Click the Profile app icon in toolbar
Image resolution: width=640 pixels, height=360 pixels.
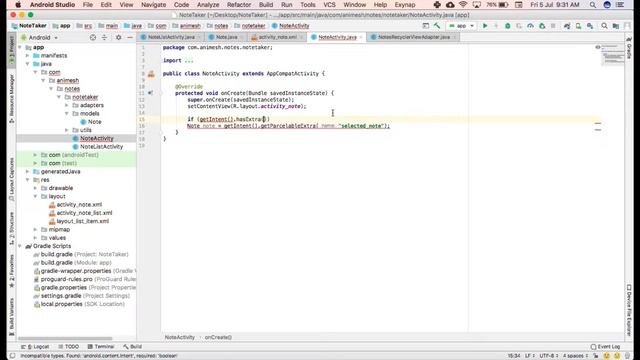(530, 26)
